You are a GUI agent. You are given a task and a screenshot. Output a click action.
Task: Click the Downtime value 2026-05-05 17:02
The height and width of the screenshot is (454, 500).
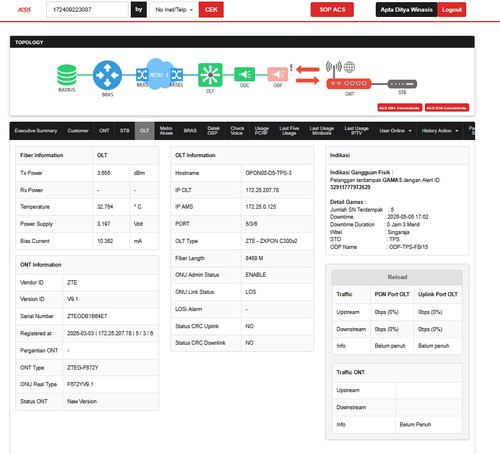408,217
